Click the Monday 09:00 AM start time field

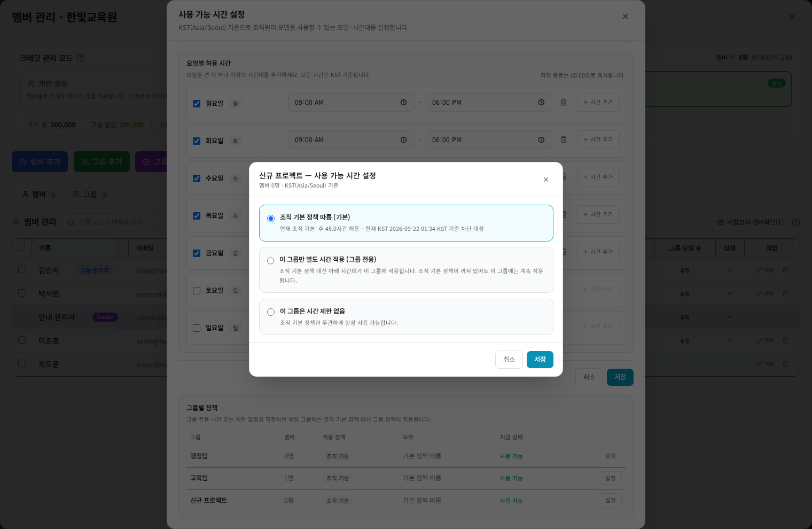(351, 103)
